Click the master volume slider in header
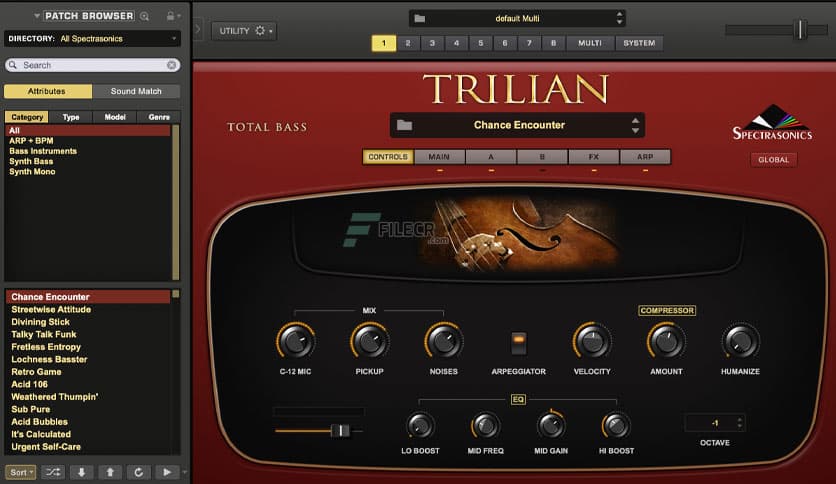Viewport: 836px width, 484px height. pyautogui.click(x=775, y=30)
